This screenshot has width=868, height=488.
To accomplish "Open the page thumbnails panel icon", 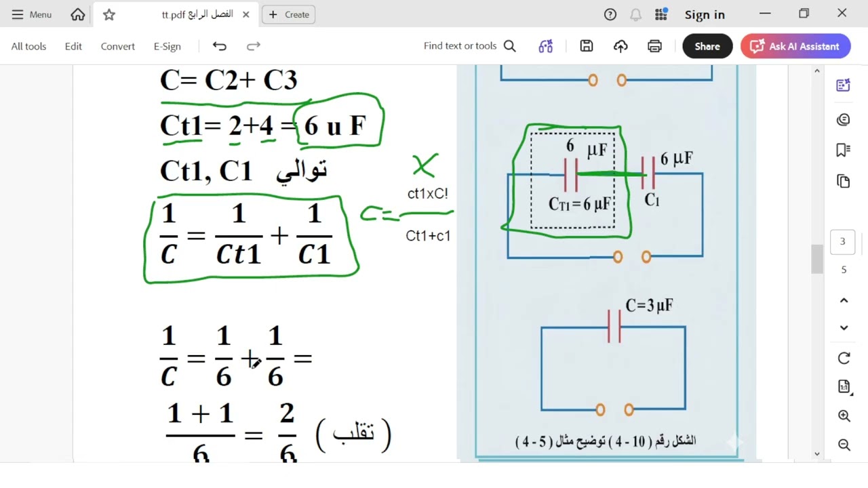I will pos(844,181).
